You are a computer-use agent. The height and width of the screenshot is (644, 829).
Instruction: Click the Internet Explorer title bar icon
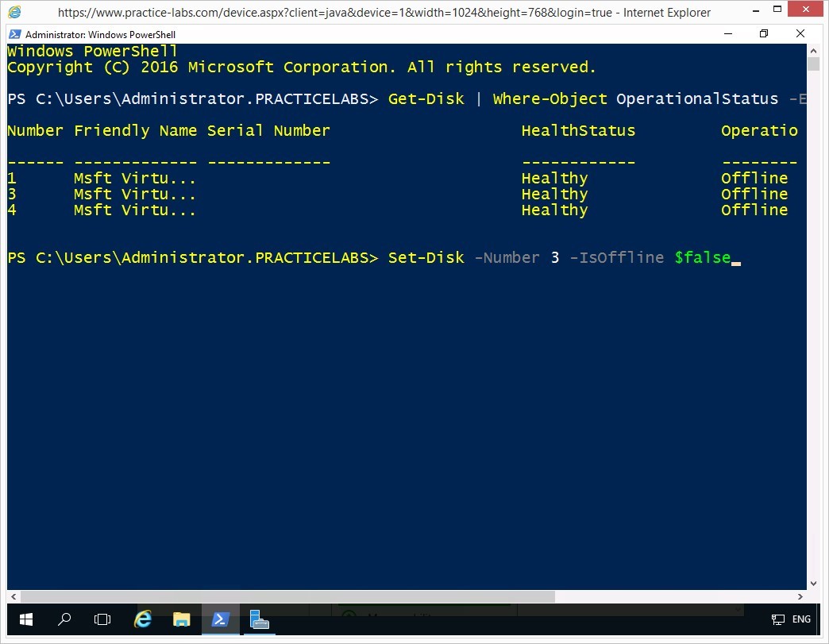(14, 12)
